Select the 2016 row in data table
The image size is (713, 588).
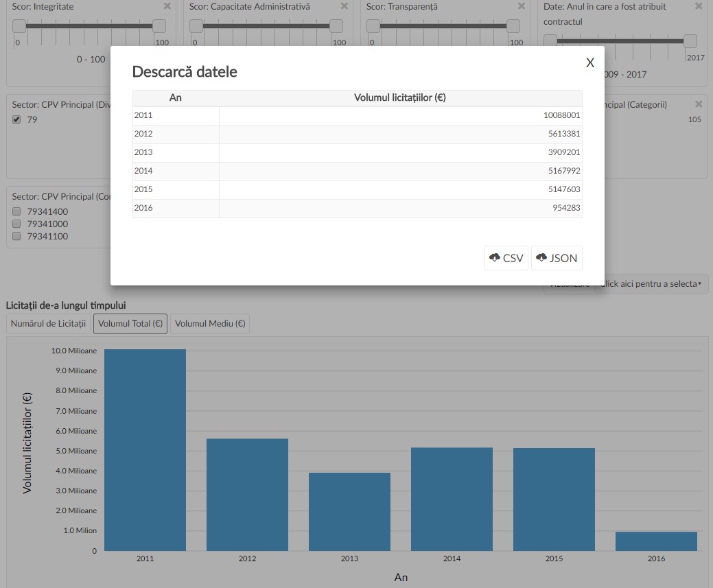click(x=357, y=208)
